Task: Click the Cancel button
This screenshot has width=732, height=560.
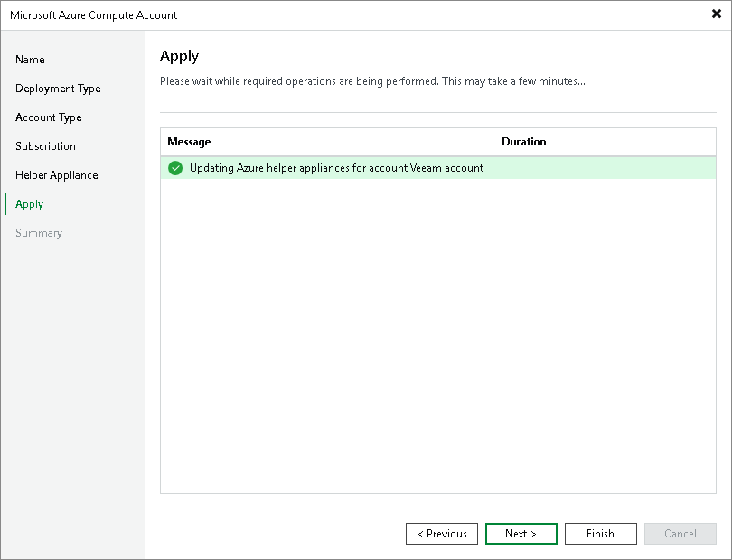Action: pos(680,534)
